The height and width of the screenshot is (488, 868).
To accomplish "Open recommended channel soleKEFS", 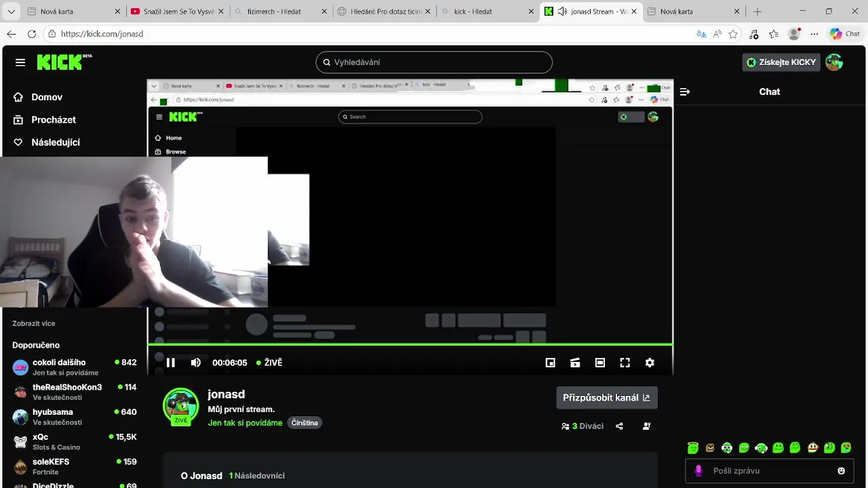I will pyautogui.click(x=75, y=466).
